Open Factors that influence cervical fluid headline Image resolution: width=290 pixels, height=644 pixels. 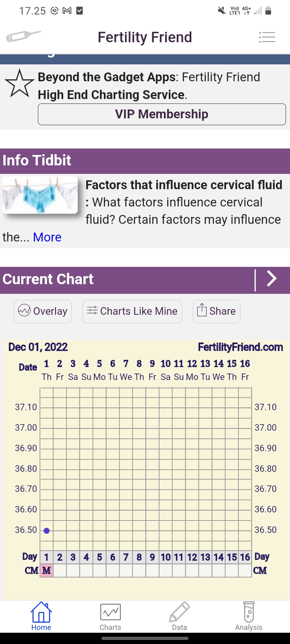point(184,185)
